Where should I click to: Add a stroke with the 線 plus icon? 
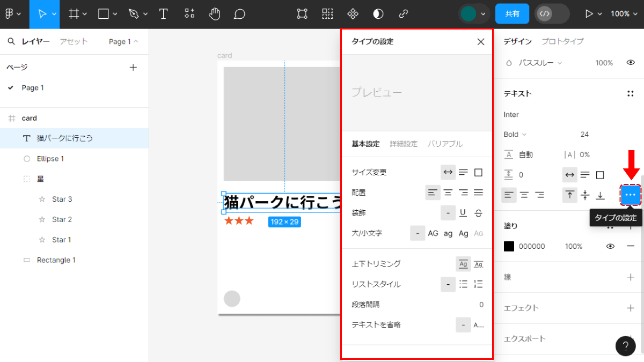coord(631,277)
